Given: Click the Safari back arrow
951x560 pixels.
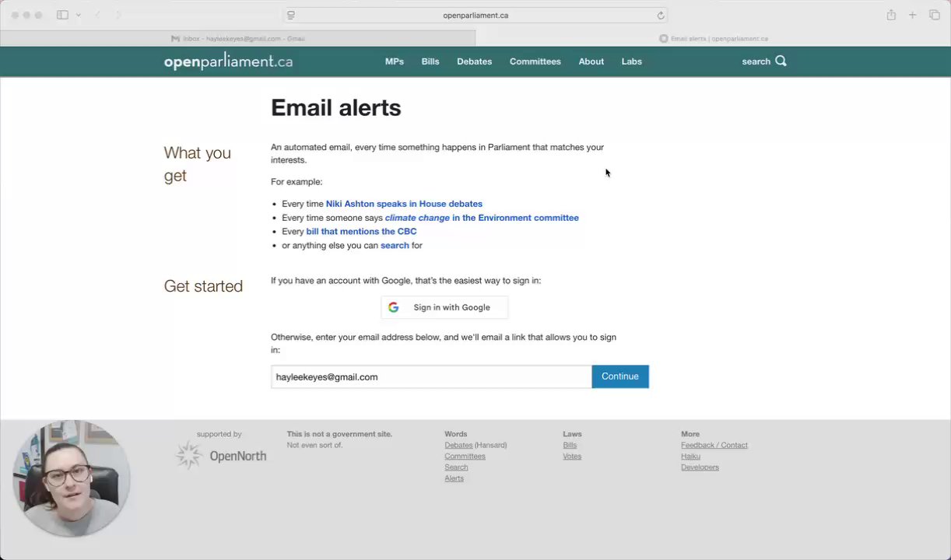Looking at the screenshot, I should [98, 15].
